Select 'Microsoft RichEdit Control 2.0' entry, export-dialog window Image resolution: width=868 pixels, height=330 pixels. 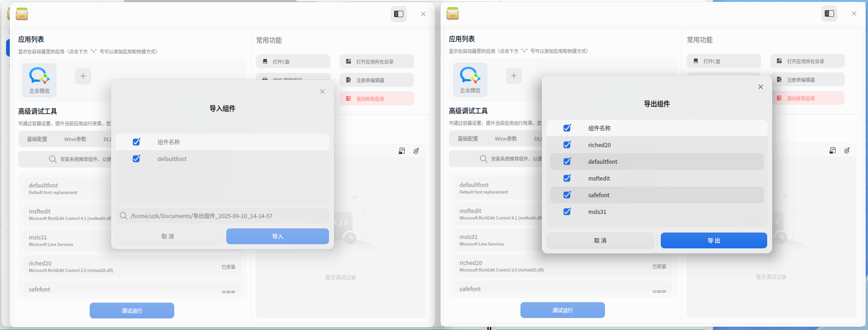point(563,266)
